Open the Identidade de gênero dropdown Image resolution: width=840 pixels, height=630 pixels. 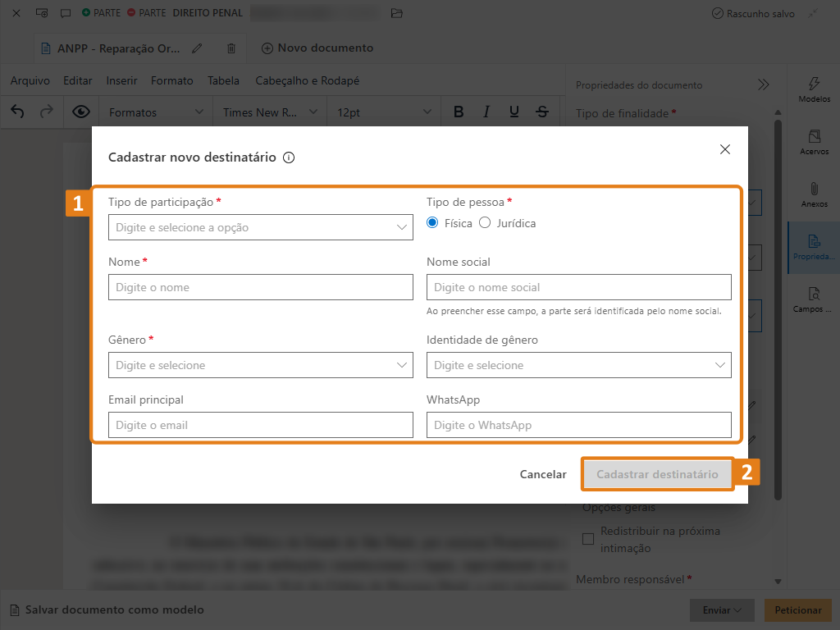[x=578, y=365]
